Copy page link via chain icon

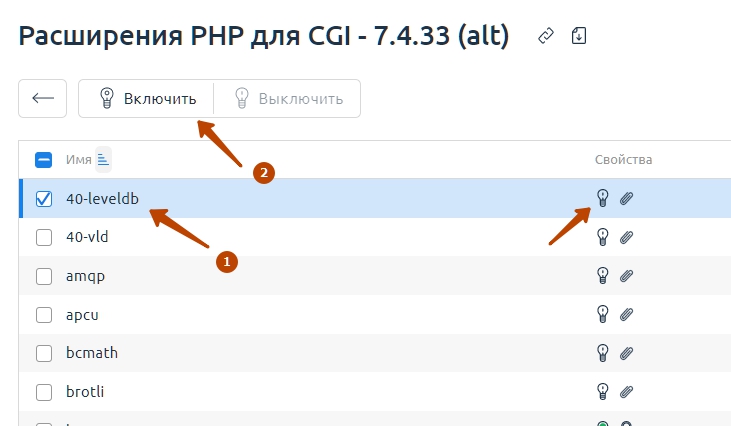[545, 36]
